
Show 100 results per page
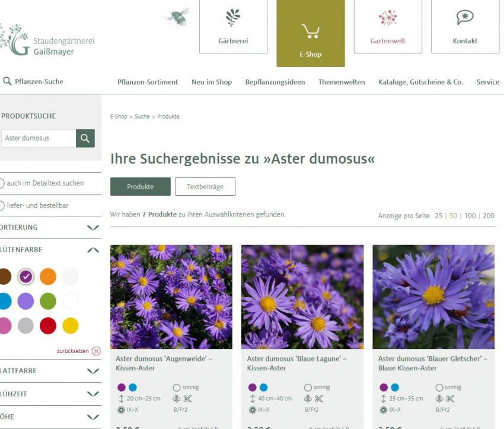[470, 216]
